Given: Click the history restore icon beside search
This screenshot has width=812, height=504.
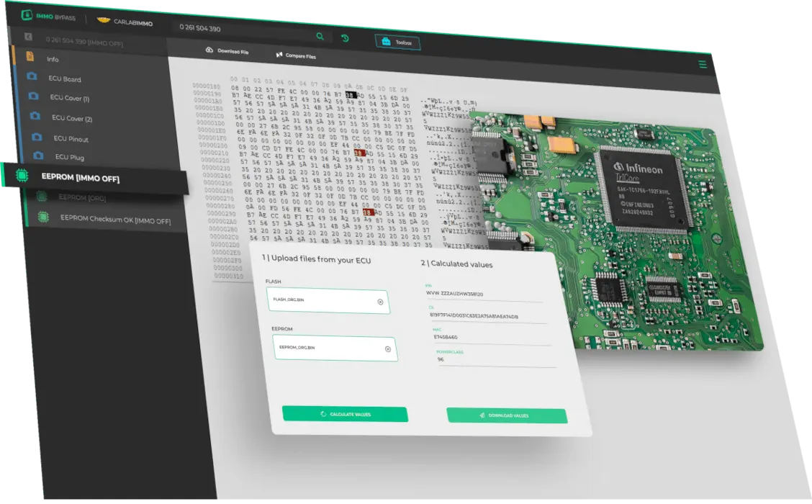Looking at the screenshot, I should [x=344, y=37].
